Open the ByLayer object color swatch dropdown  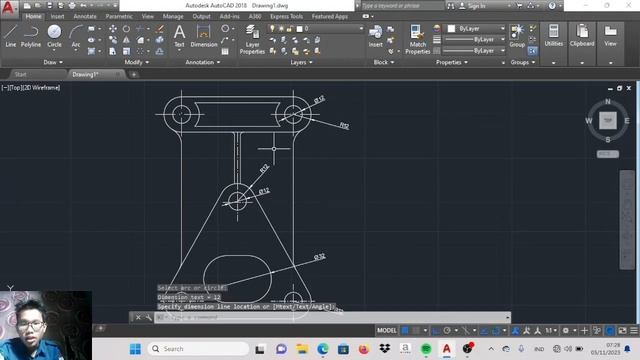475,29
